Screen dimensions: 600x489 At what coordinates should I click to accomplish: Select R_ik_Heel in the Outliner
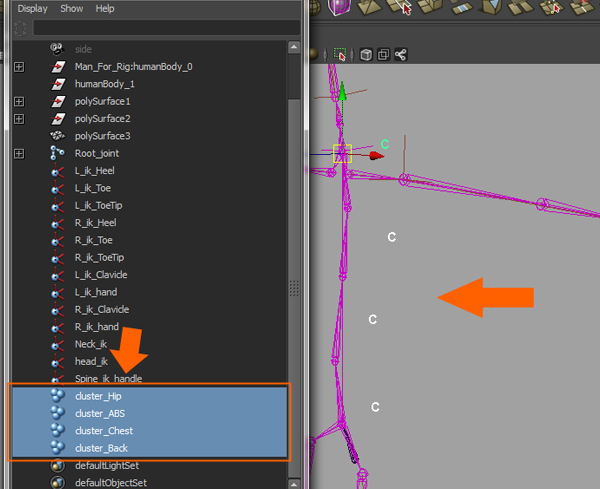click(96, 223)
